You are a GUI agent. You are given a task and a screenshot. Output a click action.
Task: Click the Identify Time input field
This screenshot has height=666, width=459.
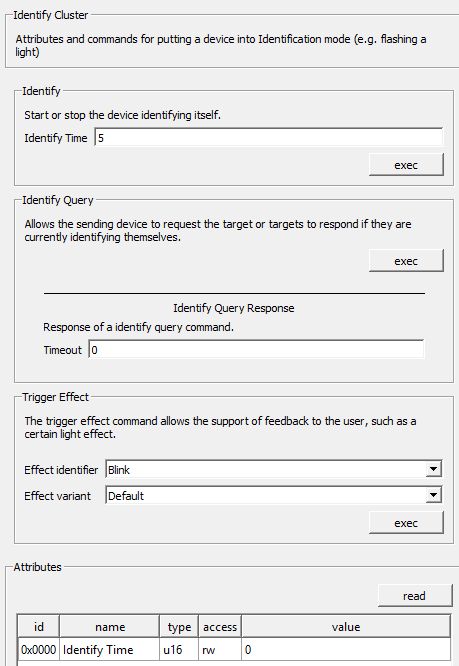pos(269,138)
